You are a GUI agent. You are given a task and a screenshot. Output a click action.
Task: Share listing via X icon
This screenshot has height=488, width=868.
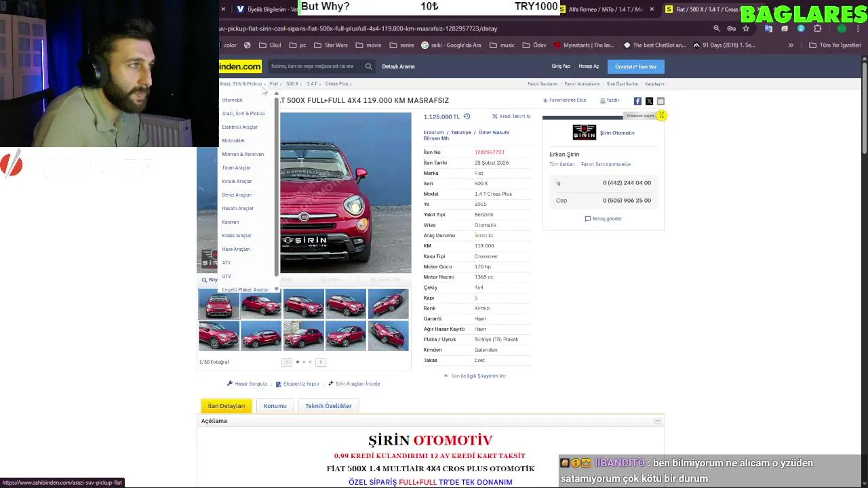click(x=649, y=101)
